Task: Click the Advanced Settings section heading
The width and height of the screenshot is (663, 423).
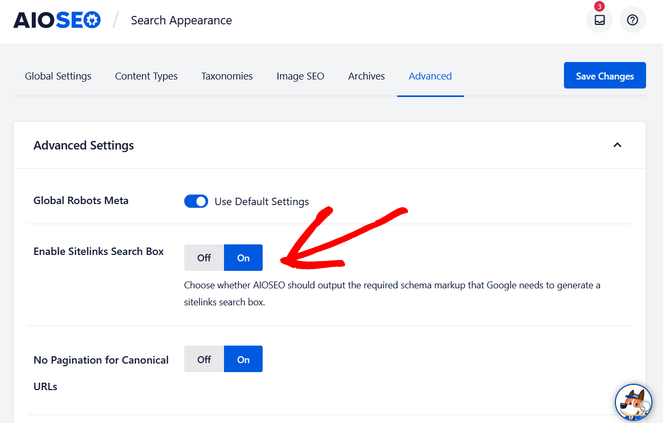Action: (84, 145)
